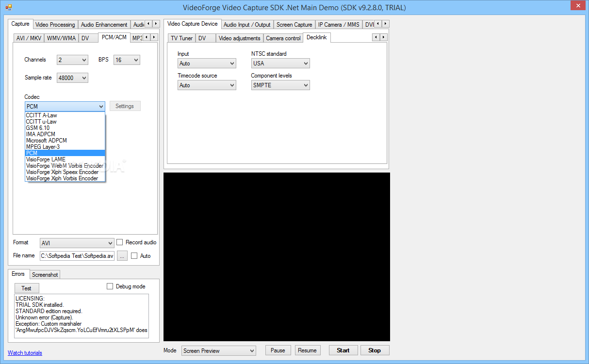The height and width of the screenshot is (364, 589).
Task: Toggle the Auto file name checkbox
Action: 134,256
